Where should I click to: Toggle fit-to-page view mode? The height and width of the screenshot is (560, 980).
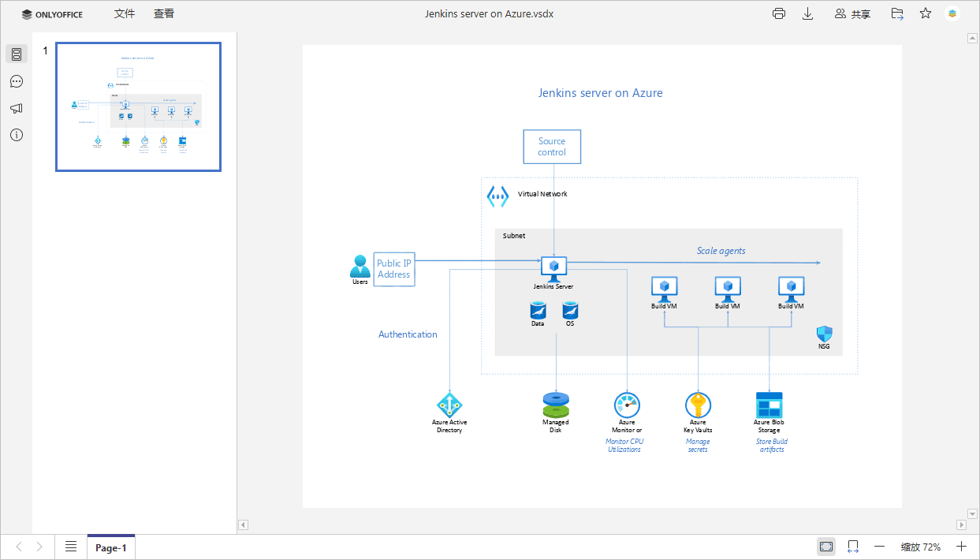pyautogui.click(x=825, y=546)
